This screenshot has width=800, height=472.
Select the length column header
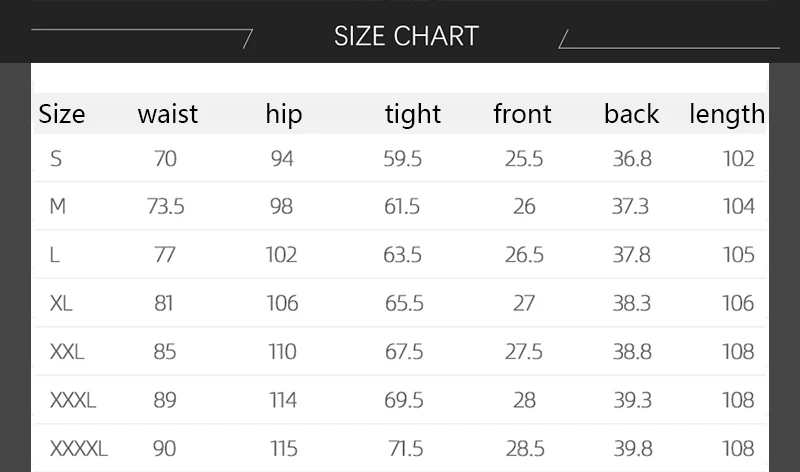point(727,114)
